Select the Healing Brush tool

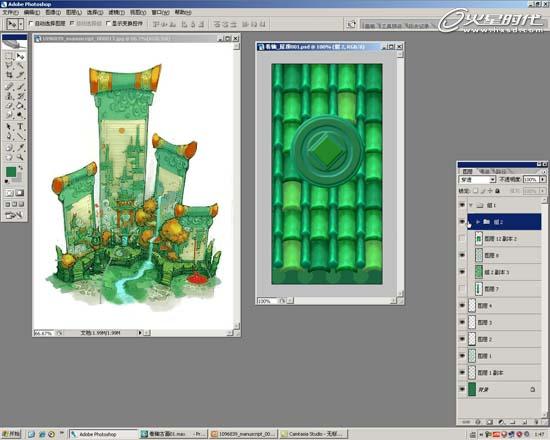tap(9, 86)
